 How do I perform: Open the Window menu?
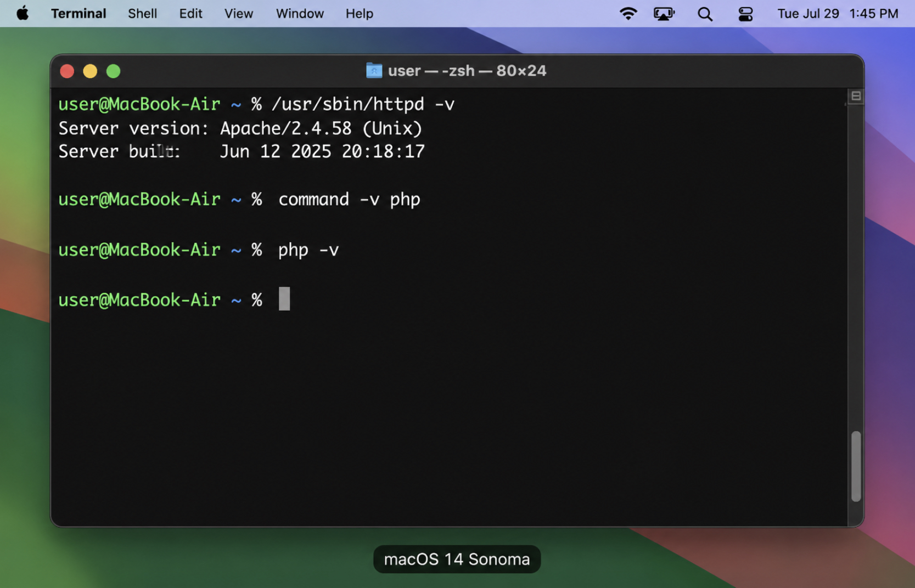pos(300,13)
